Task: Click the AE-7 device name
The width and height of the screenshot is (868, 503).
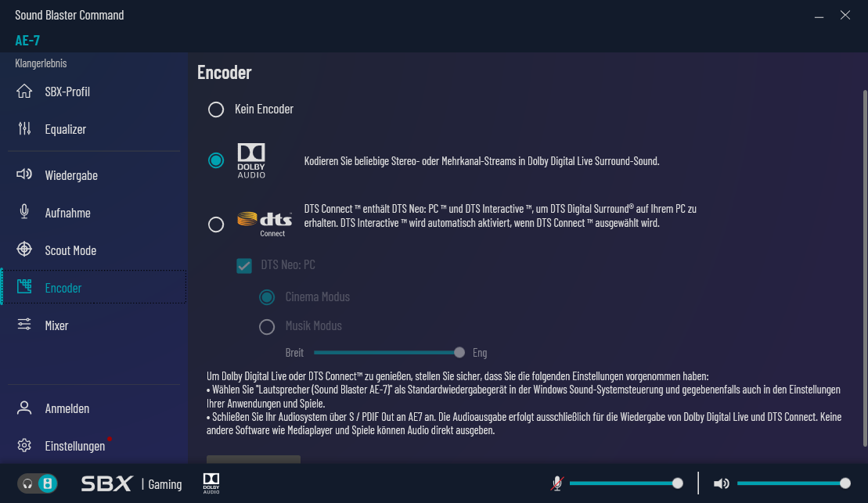Action: click(27, 41)
